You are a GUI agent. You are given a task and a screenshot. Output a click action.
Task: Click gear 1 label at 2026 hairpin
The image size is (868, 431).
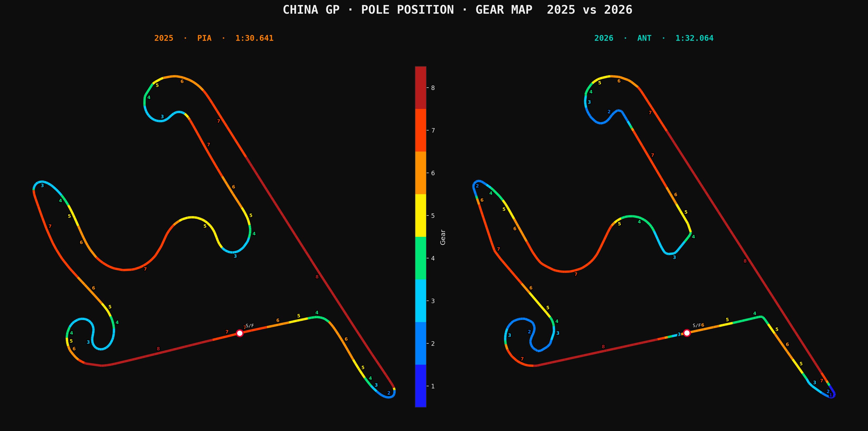pyautogui.click(x=831, y=395)
